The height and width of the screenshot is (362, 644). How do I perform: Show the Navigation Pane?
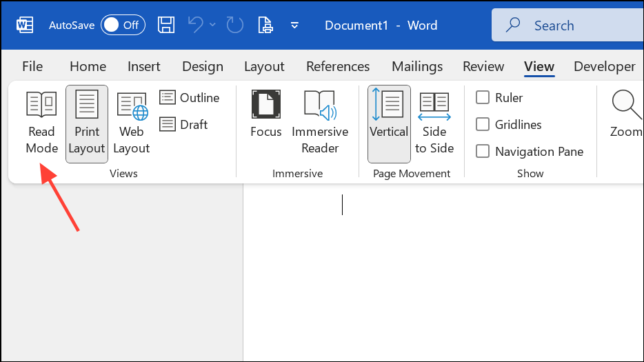tap(483, 152)
